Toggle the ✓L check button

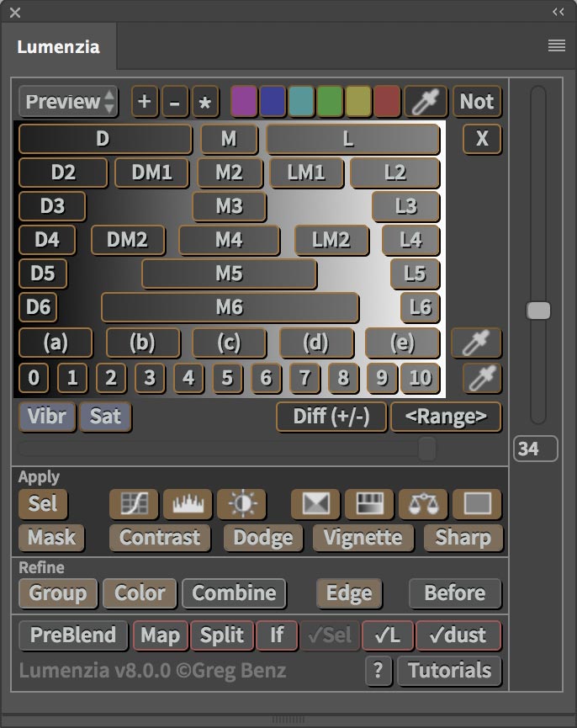[387, 635]
